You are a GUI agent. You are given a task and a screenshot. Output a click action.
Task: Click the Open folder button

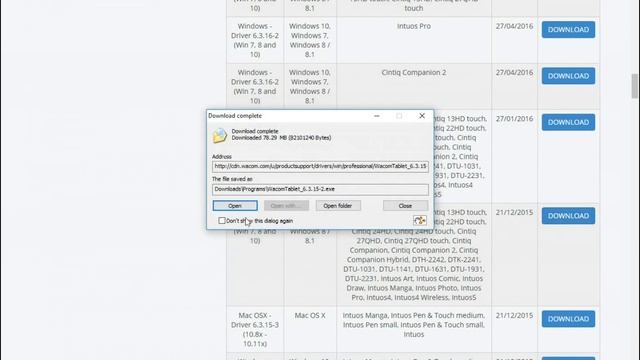pyautogui.click(x=338, y=206)
